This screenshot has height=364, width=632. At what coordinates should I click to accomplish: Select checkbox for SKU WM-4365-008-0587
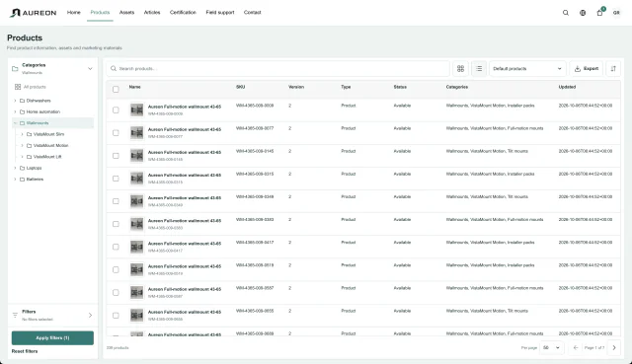[116, 292]
